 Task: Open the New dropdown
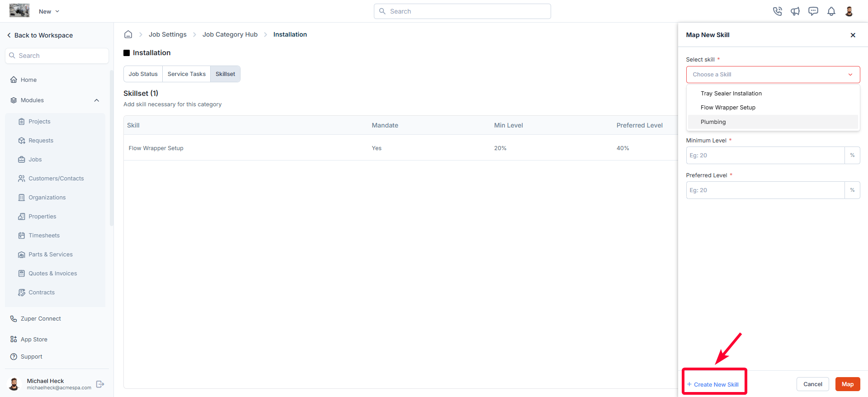click(x=49, y=11)
